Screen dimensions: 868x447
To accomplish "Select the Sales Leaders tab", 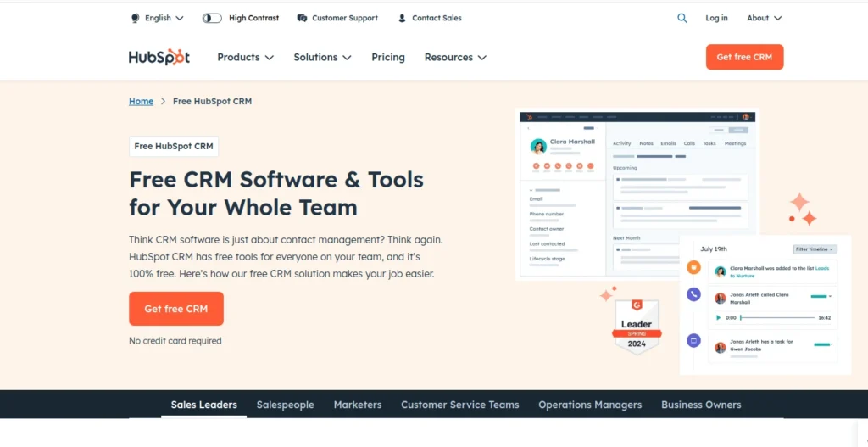I will tap(203, 405).
